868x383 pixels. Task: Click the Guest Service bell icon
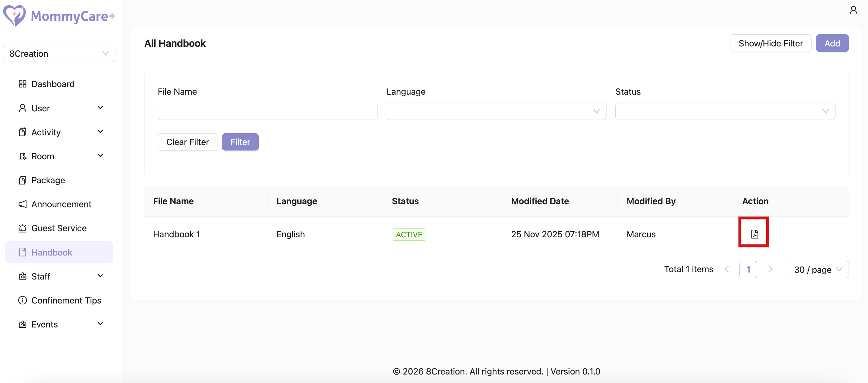pyautogui.click(x=22, y=228)
